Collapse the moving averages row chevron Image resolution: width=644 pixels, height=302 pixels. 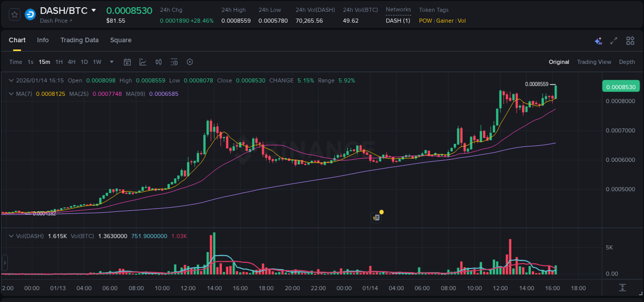pyautogui.click(x=10, y=94)
